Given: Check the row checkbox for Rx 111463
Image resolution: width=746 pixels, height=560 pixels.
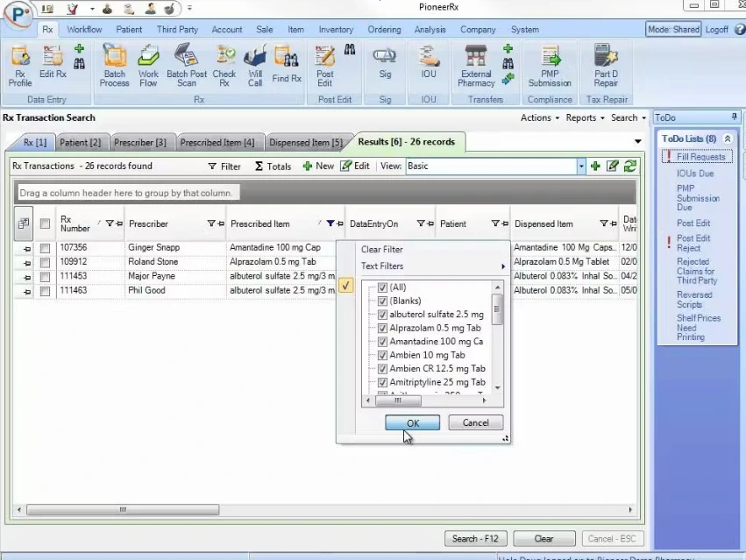Looking at the screenshot, I should click(45, 291).
